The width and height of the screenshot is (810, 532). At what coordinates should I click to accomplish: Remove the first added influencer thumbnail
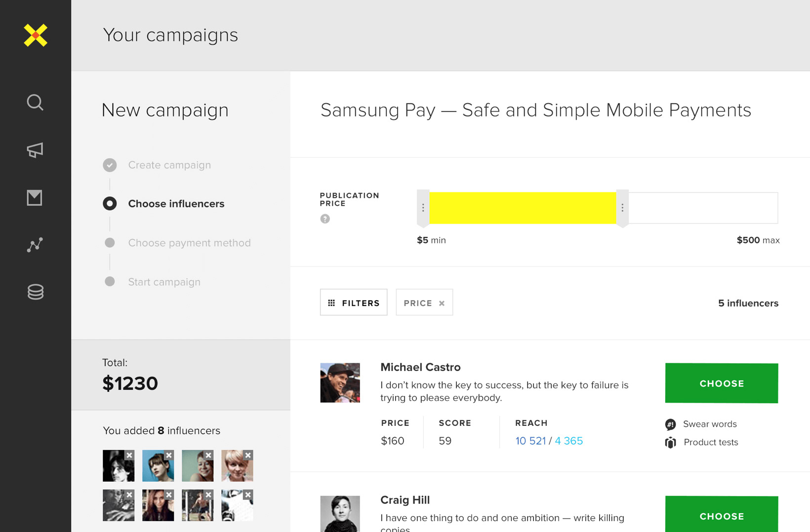click(x=129, y=455)
